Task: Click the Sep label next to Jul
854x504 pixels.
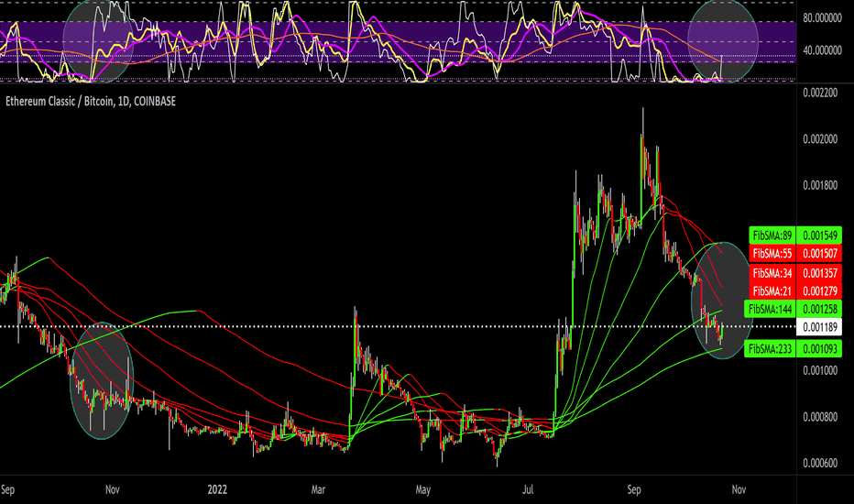Action: pyautogui.click(x=634, y=489)
